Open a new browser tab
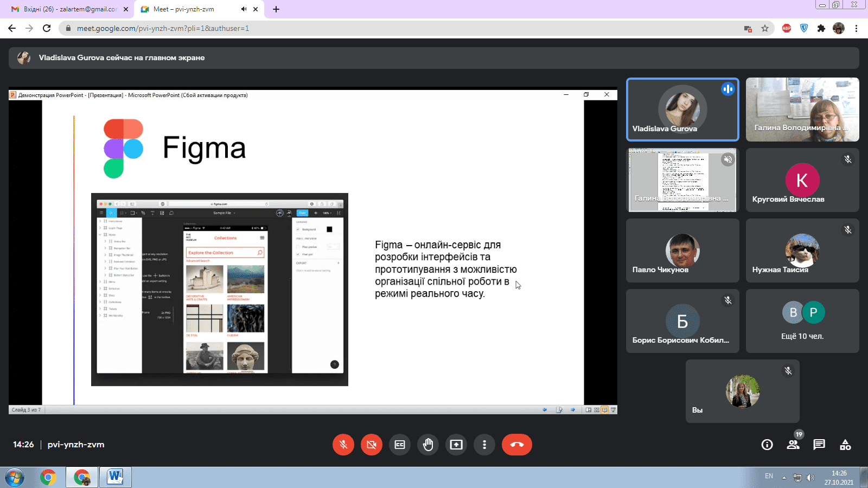The height and width of the screenshot is (488, 868). coord(276,9)
